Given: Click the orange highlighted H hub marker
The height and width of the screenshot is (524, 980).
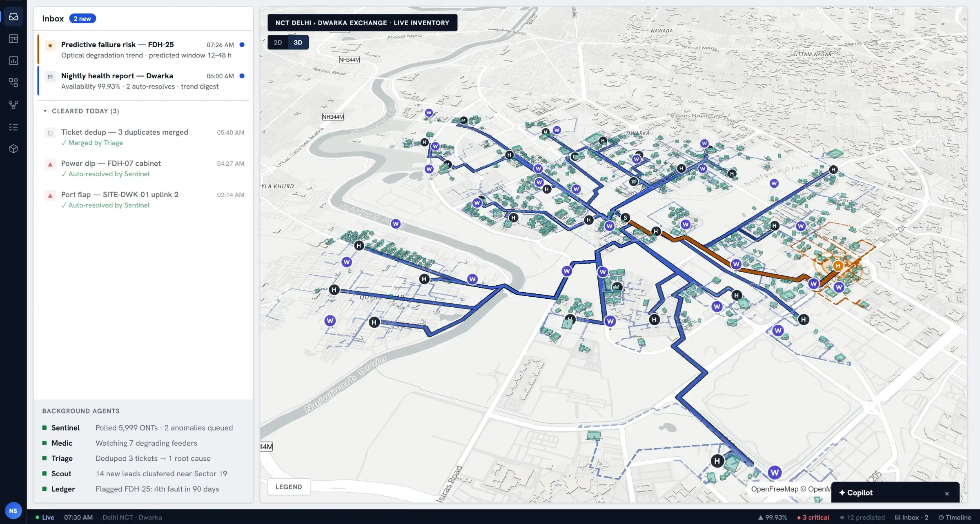Looking at the screenshot, I should coord(838,266).
